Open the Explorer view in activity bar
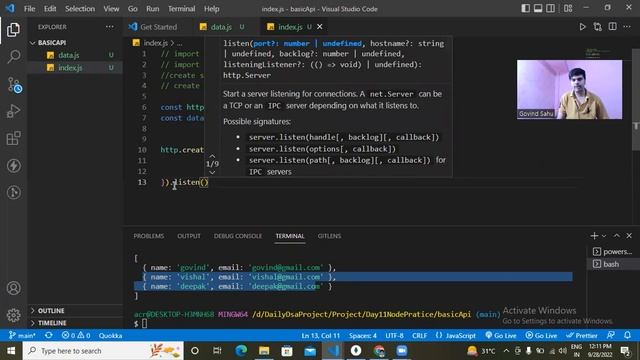The height and width of the screenshot is (360, 640). click(x=13, y=30)
